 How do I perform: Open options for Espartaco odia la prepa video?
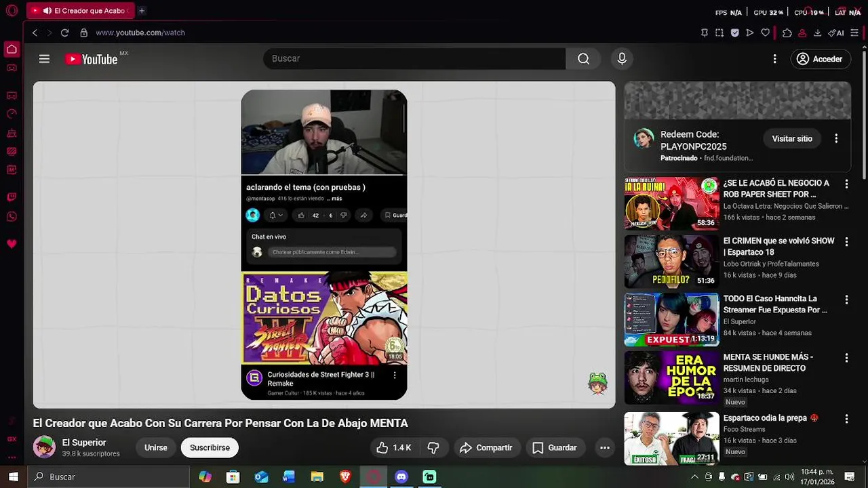click(x=846, y=419)
